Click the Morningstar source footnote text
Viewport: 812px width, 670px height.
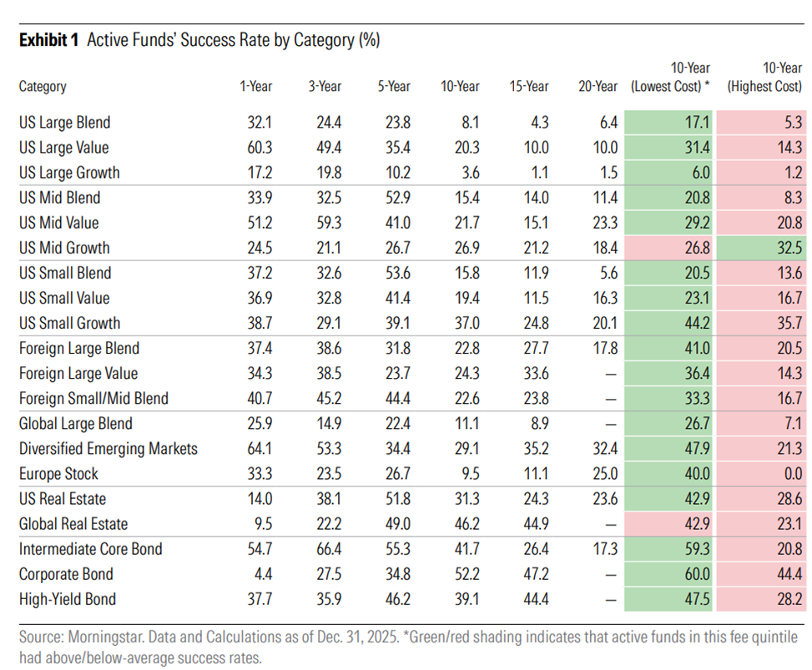click(x=408, y=647)
